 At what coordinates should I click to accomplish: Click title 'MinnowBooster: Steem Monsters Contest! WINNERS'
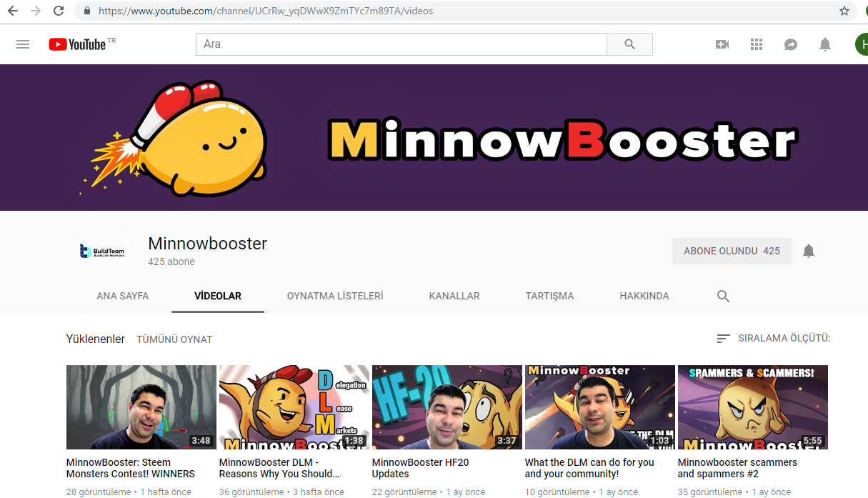tap(131, 468)
